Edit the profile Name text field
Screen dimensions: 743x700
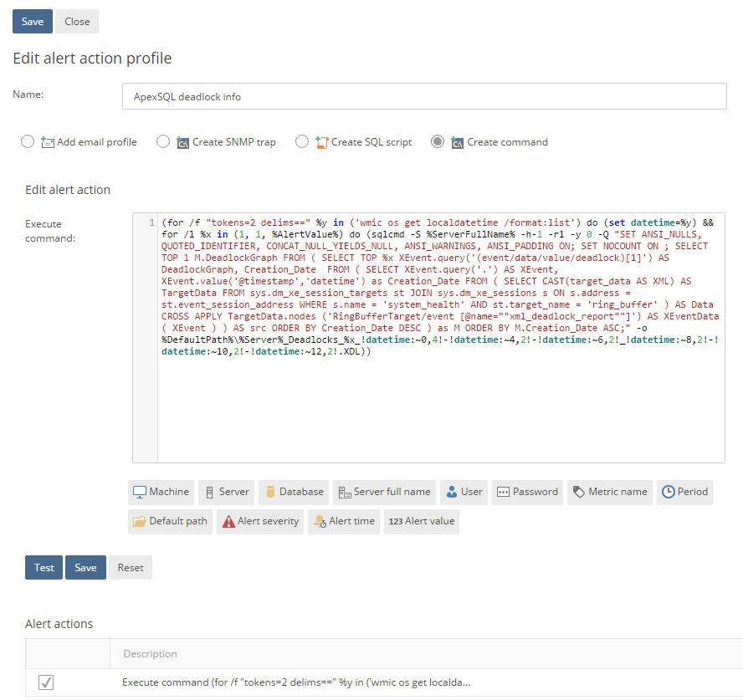pos(424,96)
